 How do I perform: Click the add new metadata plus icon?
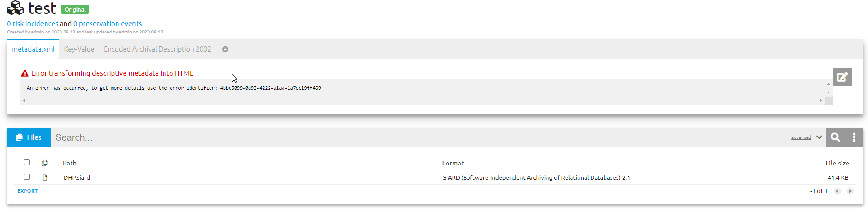click(x=225, y=49)
